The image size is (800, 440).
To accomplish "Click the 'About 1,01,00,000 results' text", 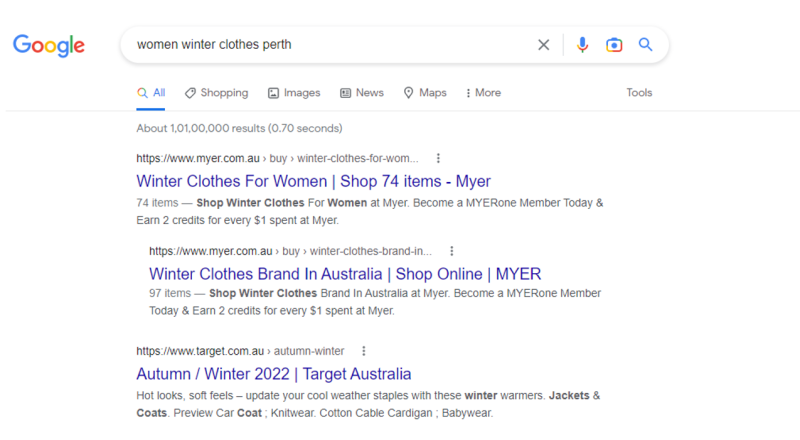I will click(239, 128).
